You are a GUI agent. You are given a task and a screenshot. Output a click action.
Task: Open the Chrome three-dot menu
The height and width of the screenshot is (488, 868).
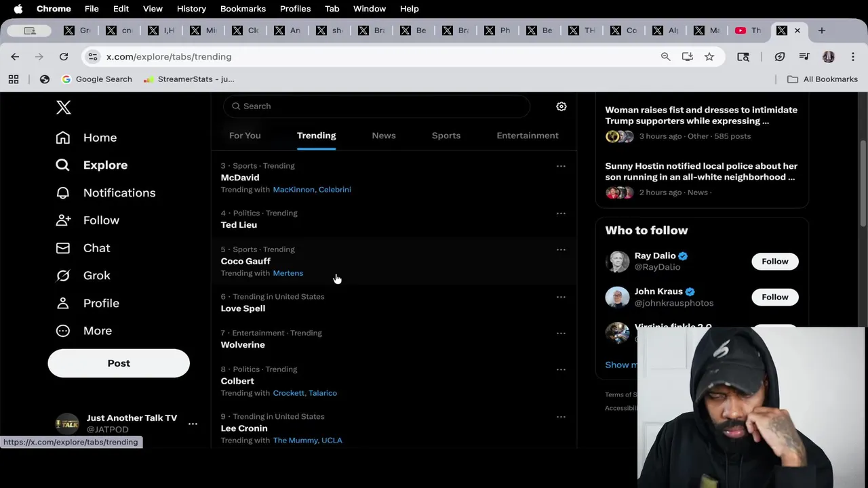(852, 57)
